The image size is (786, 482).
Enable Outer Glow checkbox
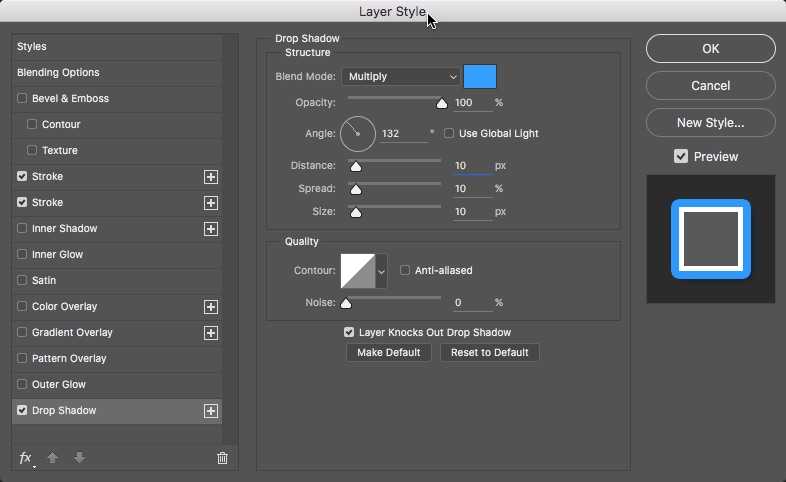click(22, 384)
